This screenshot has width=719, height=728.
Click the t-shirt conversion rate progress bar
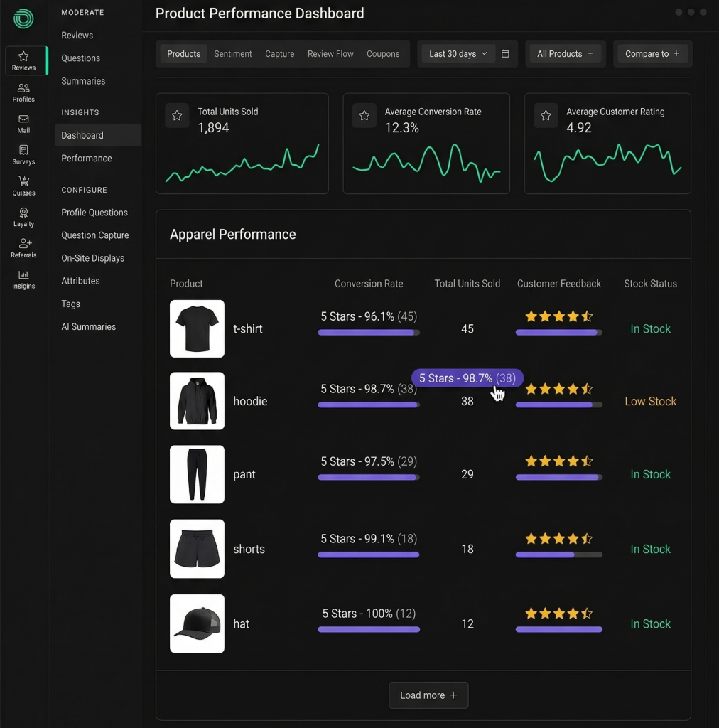[368, 332]
